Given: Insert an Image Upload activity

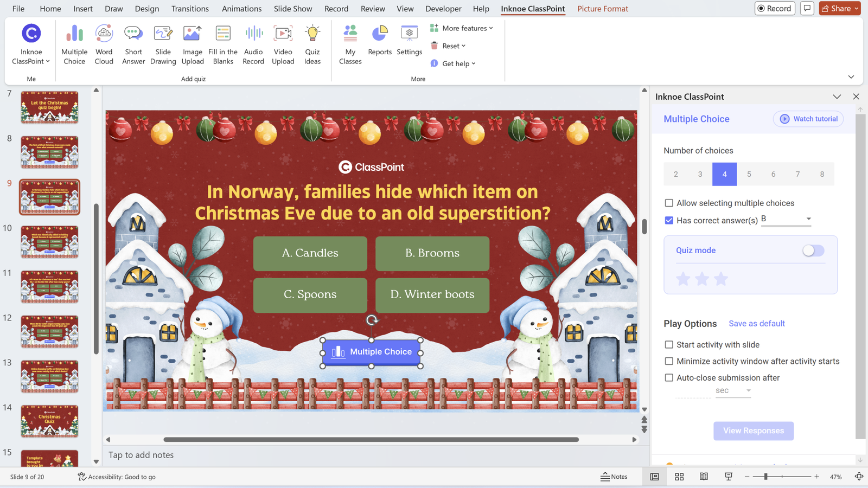Looking at the screenshot, I should point(193,44).
